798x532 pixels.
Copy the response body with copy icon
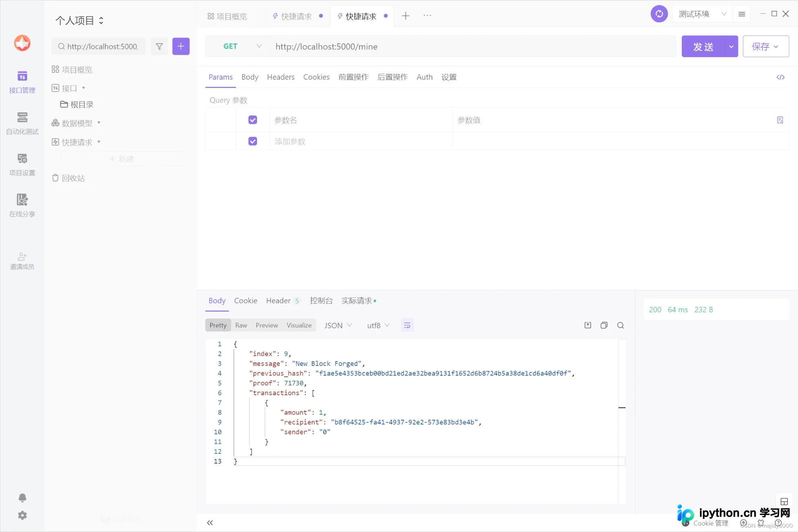(x=604, y=325)
